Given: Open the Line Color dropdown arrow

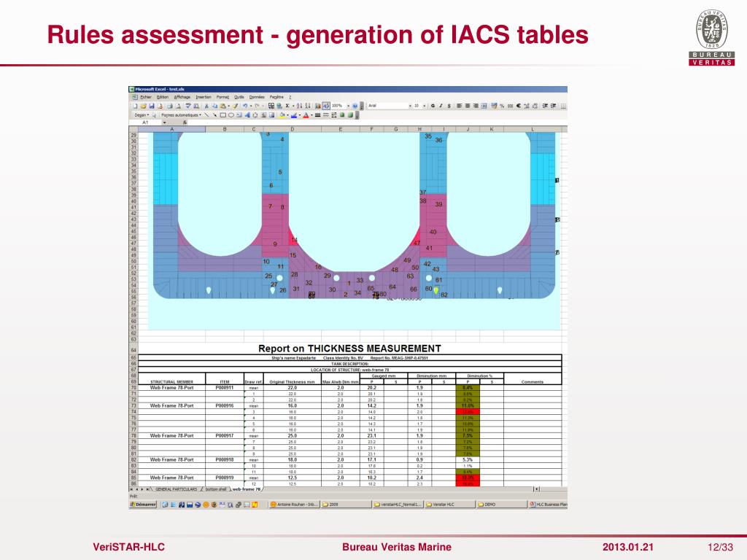Looking at the screenshot, I should (300, 115).
